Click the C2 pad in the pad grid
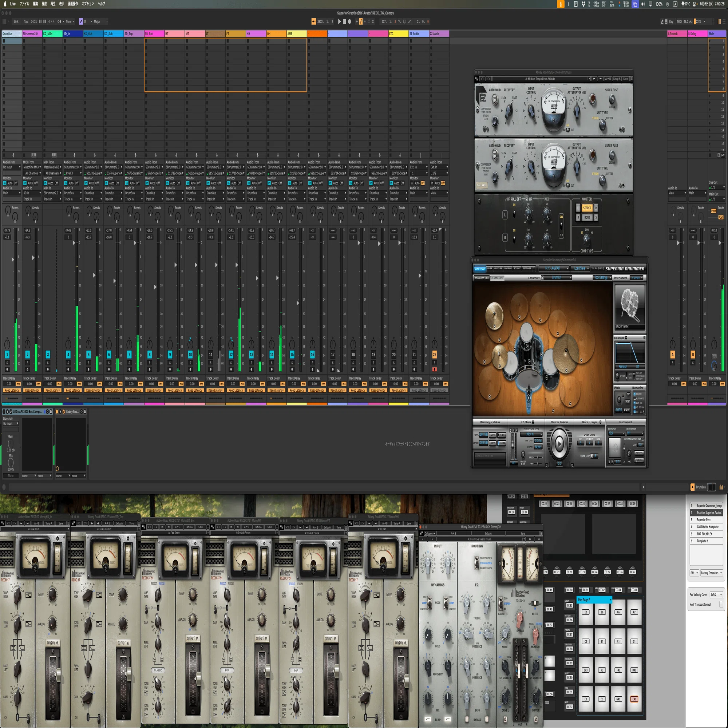 pyautogui.click(x=586, y=641)
